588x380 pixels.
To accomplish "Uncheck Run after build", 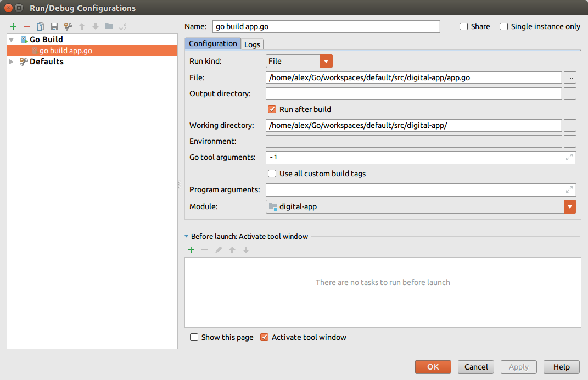I will click(x=272, y=109).
